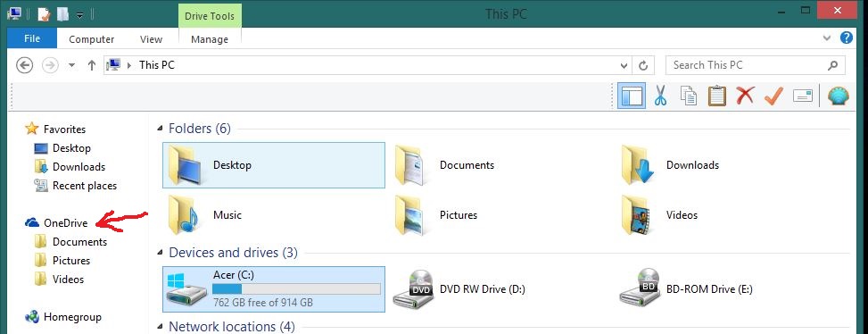Click the Acer (C:) capacity bar
868x334 pixels.
[296, 289]
